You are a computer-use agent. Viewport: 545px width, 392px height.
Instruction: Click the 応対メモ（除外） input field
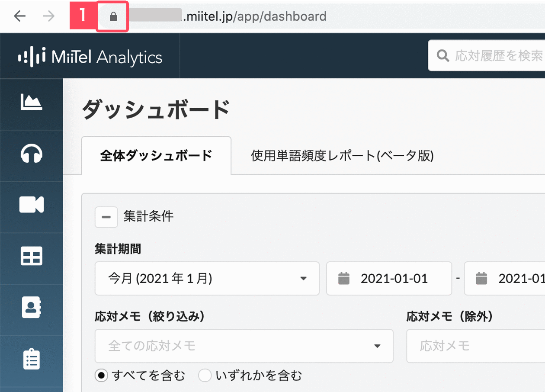coord(476,346)
